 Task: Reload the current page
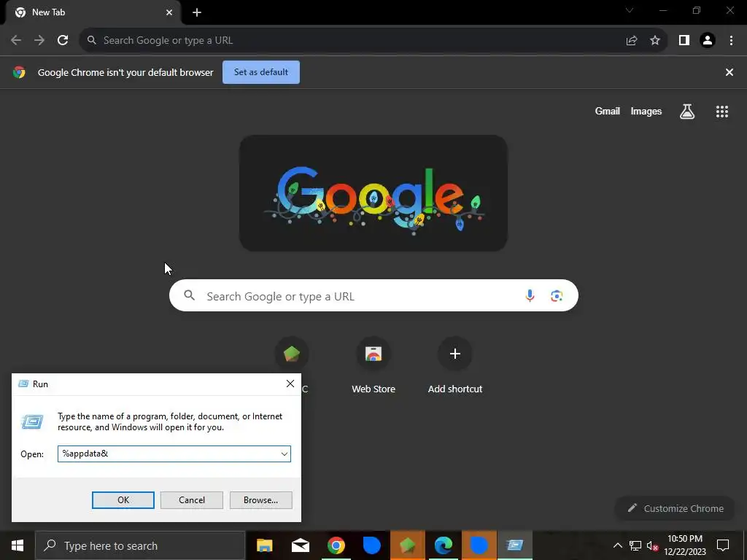pos(63,41)
